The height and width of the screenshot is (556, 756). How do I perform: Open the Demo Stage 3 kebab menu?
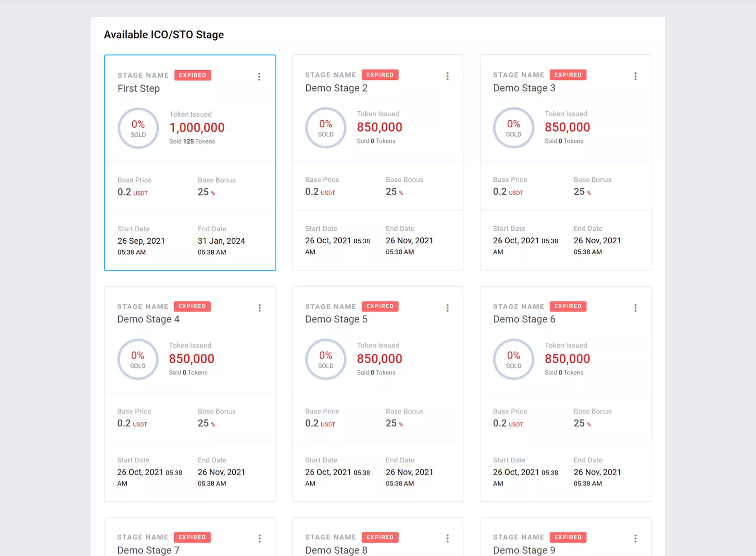pyautogui.click(x=635, y=76)
